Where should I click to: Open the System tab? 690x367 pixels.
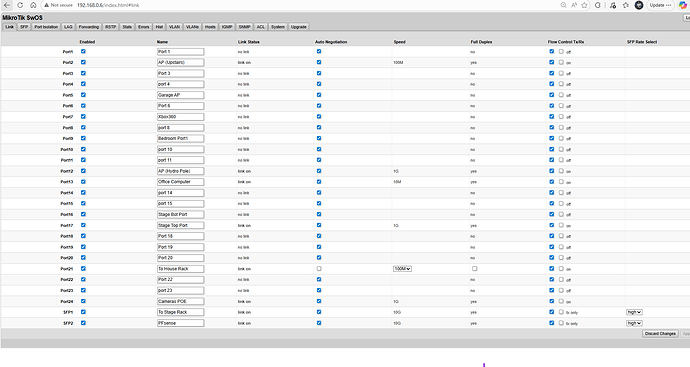click(x=278, y=27)
